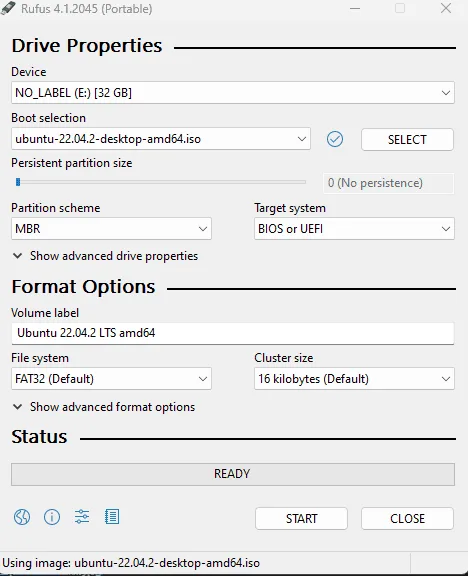The width and height of the screenshot is (468, 576).
Task: Click the 'Using image' status bar text
Action: [x=131, y=563]
